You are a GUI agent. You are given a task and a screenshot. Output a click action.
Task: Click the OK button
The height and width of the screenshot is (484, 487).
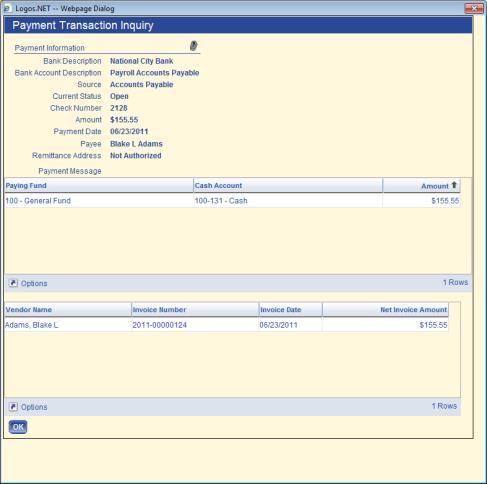point(18,427)
